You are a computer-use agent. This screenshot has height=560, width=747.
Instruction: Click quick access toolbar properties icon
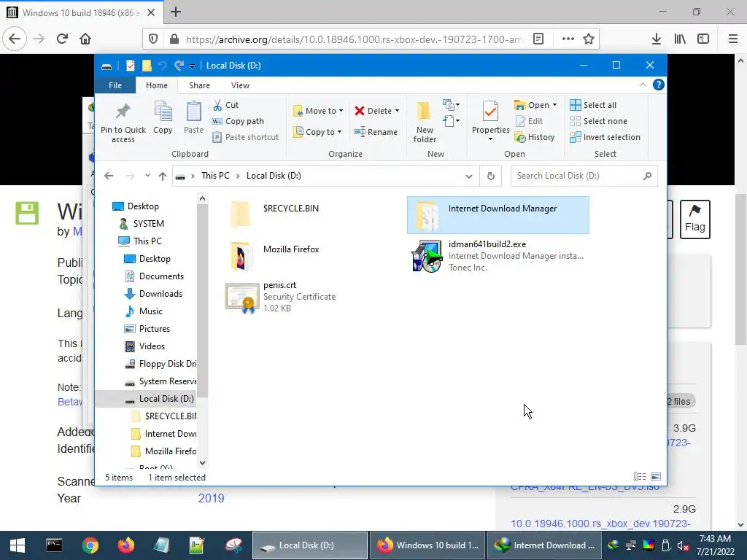tap(130, 65)
